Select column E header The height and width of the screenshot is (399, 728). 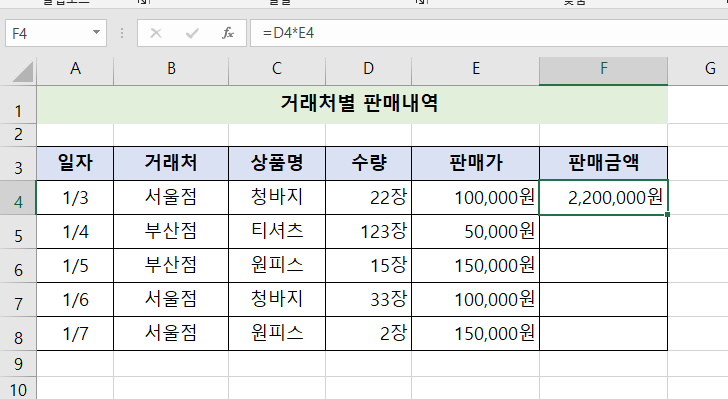tap(475, 71)
